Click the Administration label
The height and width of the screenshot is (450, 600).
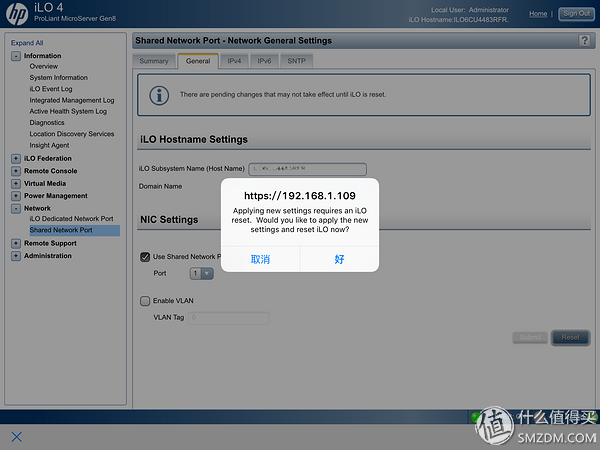(x=48, y=256)
